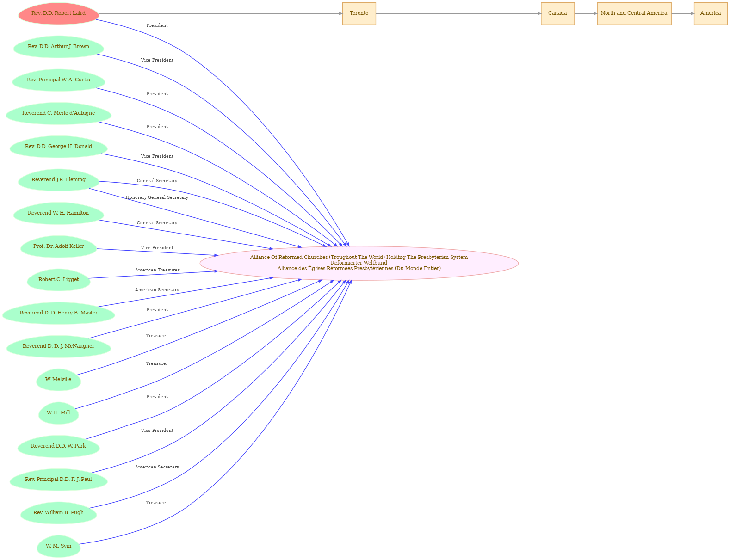730x560 pixels.
Task: Click the W. H. Mill node
Action: [x=59, y=413]
